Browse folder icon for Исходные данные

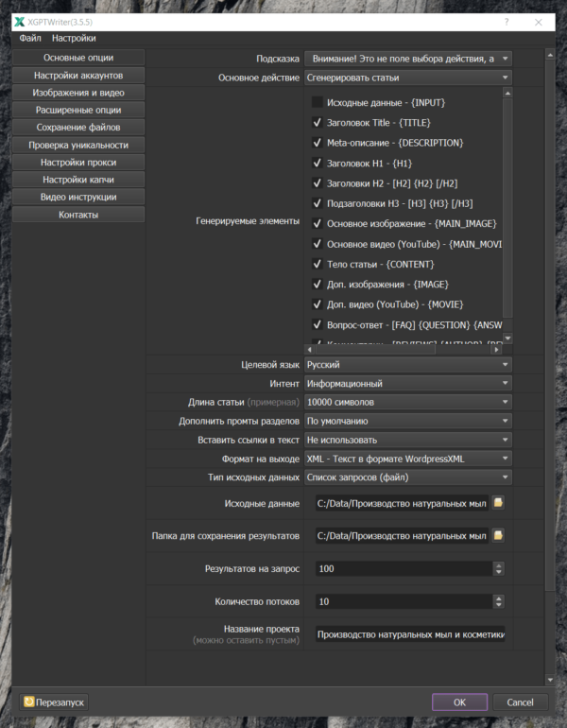498,503
